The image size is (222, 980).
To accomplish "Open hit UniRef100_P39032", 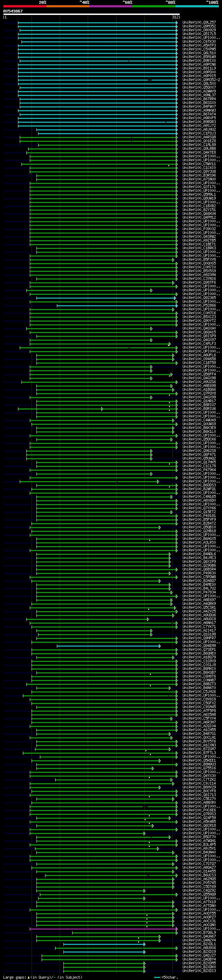I will pos(199,229).
